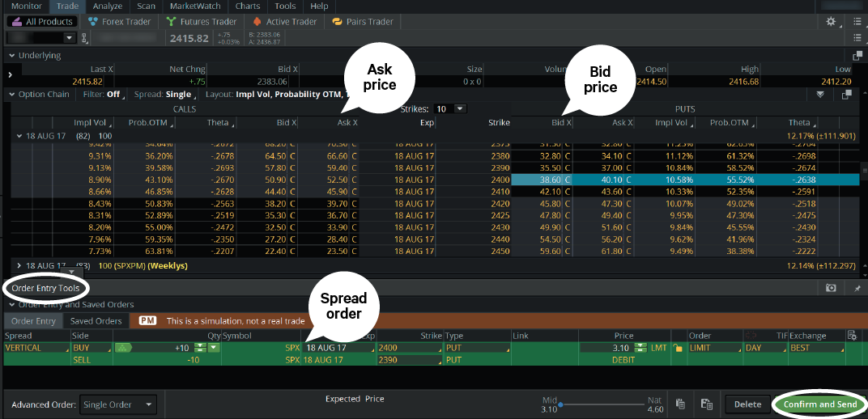The image size is (868, 419).
Task: Adjust quantity using the stepper buttons
Action: click(200, 348)
